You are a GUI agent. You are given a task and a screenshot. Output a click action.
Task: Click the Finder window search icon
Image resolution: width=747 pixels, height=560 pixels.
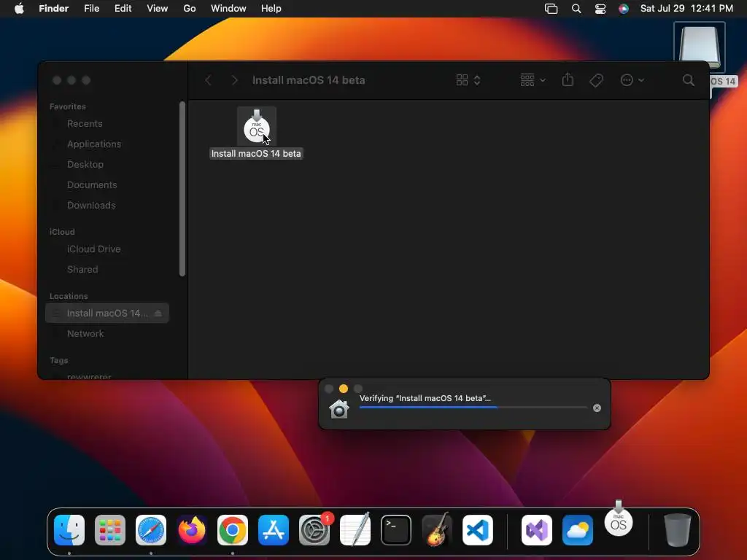688,80
